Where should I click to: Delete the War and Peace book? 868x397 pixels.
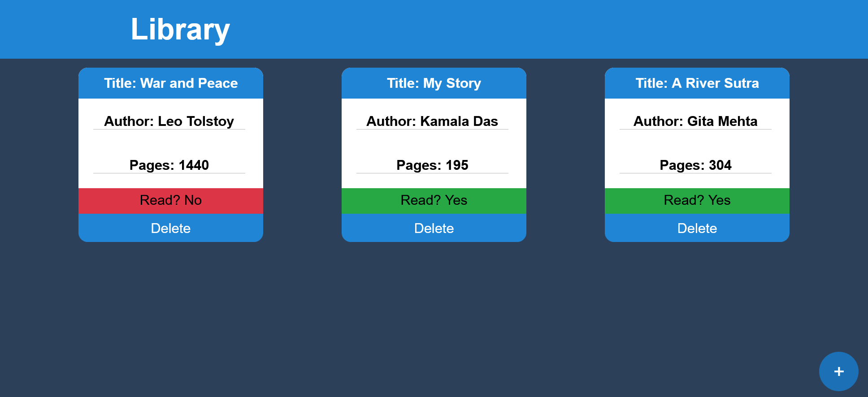click(171, 228)
